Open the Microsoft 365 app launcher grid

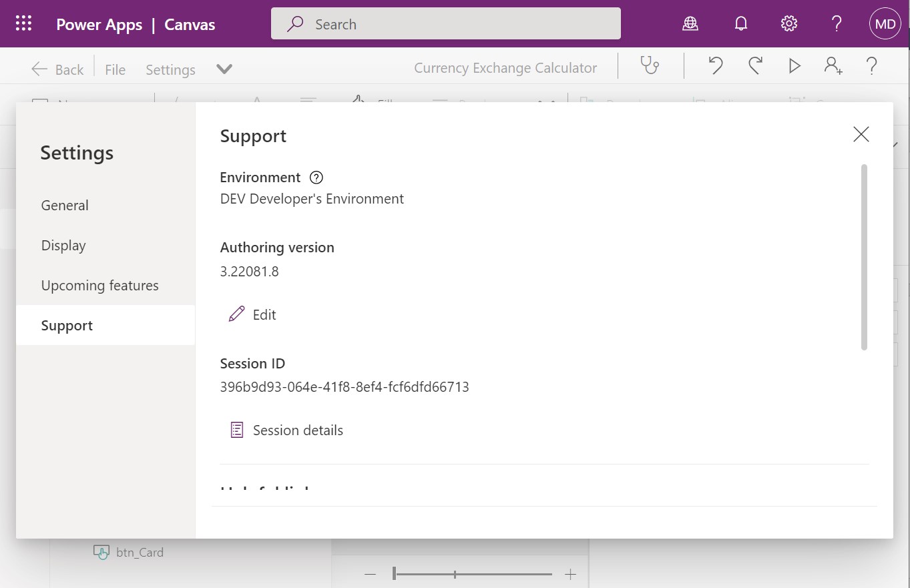tap(23, 23)
